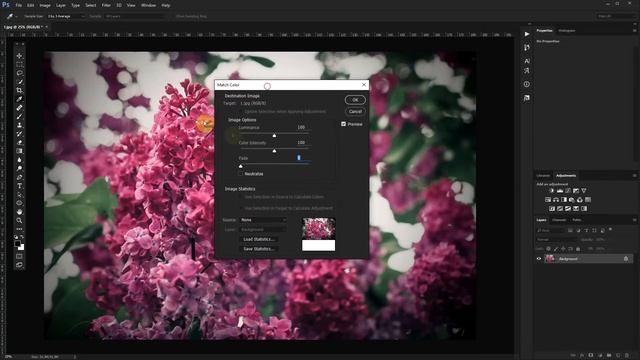Viewport: 640px width, 360px height.
Task: Click the Load Statistics button
Action: click(258, 239)
